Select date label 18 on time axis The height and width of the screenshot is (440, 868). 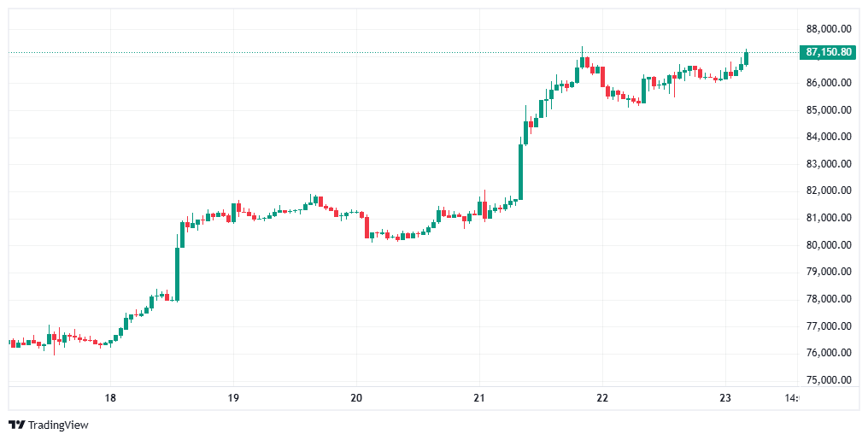tap(110, 398)
